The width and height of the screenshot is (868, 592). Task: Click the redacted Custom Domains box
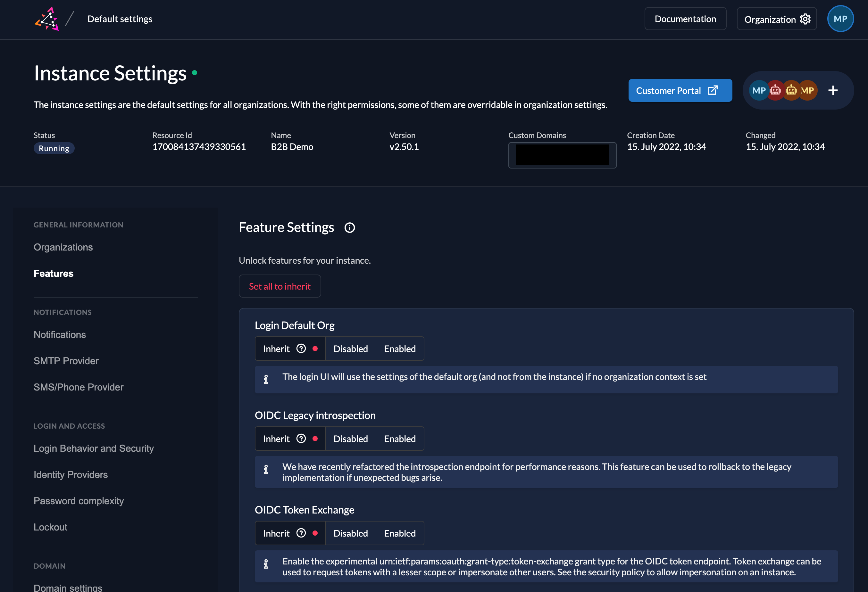click(x=562, y=155)
